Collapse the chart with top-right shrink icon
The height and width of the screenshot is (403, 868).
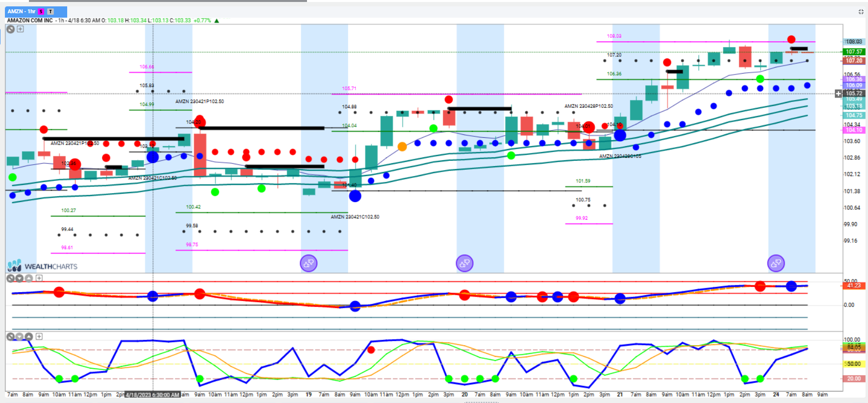861,12
